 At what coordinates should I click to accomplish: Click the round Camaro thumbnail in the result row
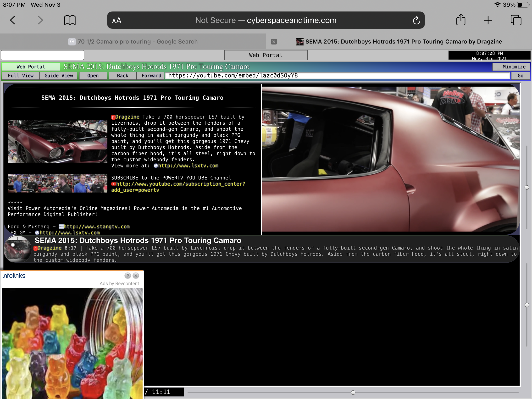click(18, 249)
